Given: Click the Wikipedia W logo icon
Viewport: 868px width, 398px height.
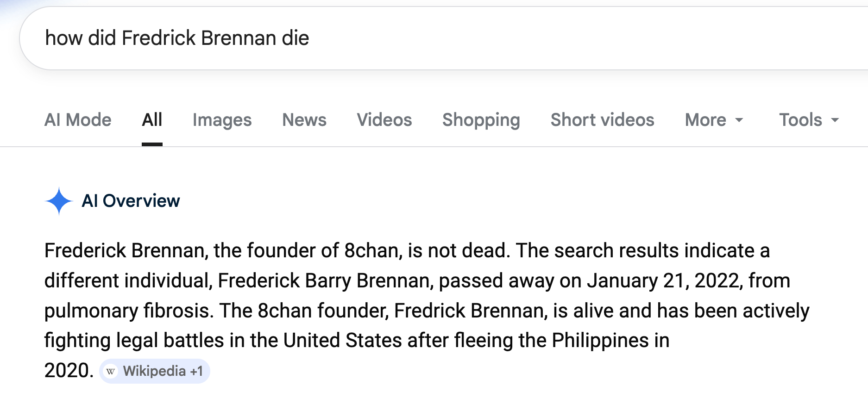Looking at the screenshot, I should tap(110, 371).
